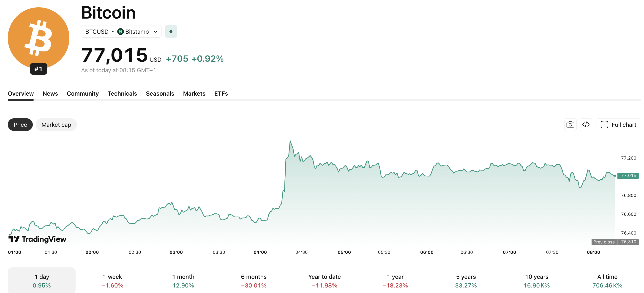
Task: Click the 77,200 price axis label
Action: pyautogui.click(x=628, y=158)
